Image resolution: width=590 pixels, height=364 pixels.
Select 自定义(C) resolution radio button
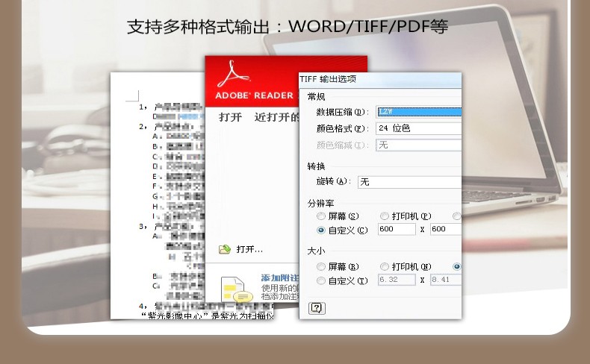pos(321,230)
